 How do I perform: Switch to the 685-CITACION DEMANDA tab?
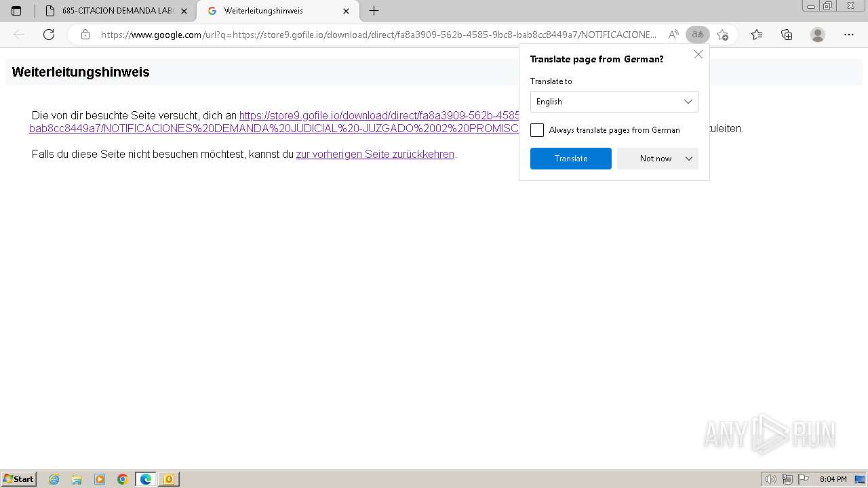[117, 11]
